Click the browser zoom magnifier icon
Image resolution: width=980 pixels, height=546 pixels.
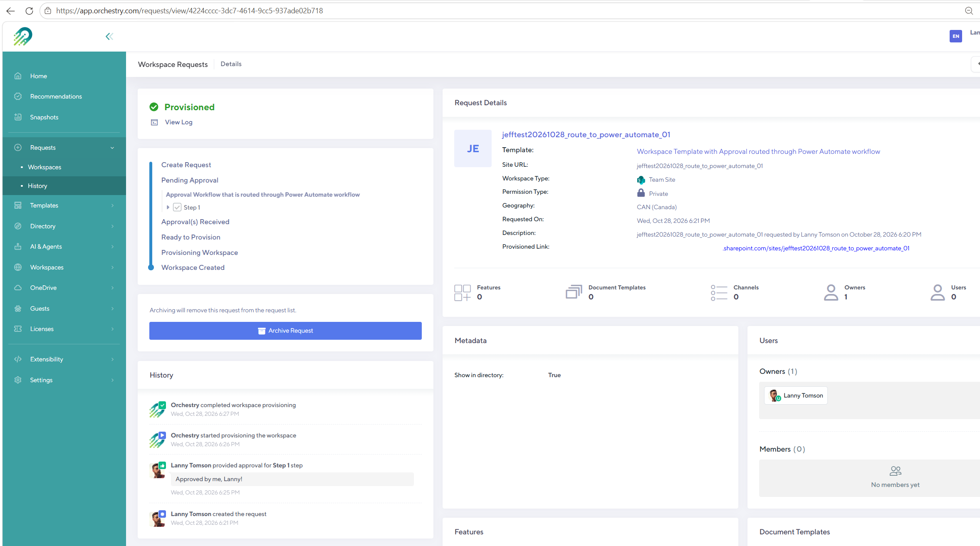(969, 11)
